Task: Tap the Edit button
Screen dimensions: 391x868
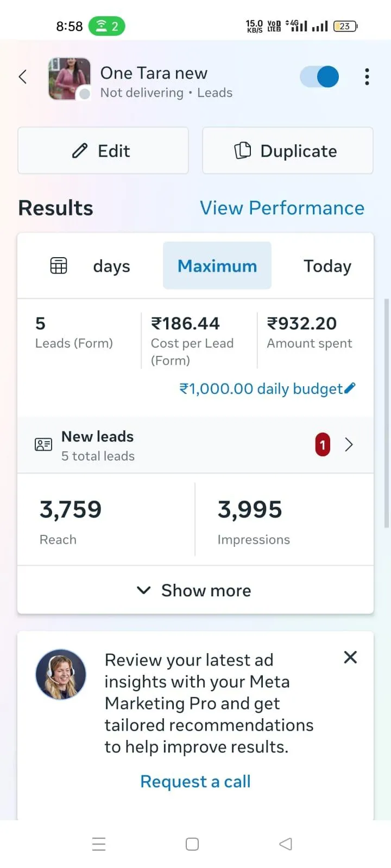Action: tap(103, 151)
